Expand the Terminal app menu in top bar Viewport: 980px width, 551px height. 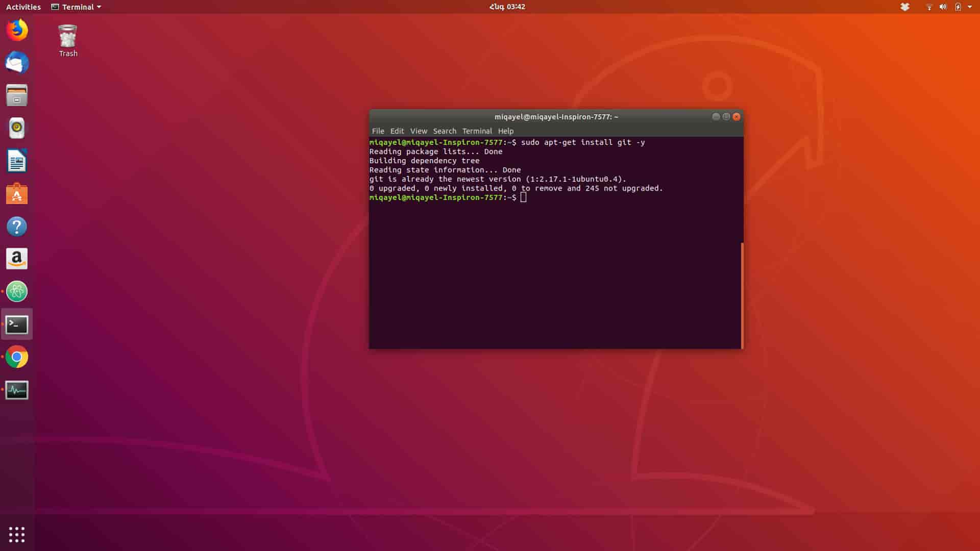tap(77, 7)
